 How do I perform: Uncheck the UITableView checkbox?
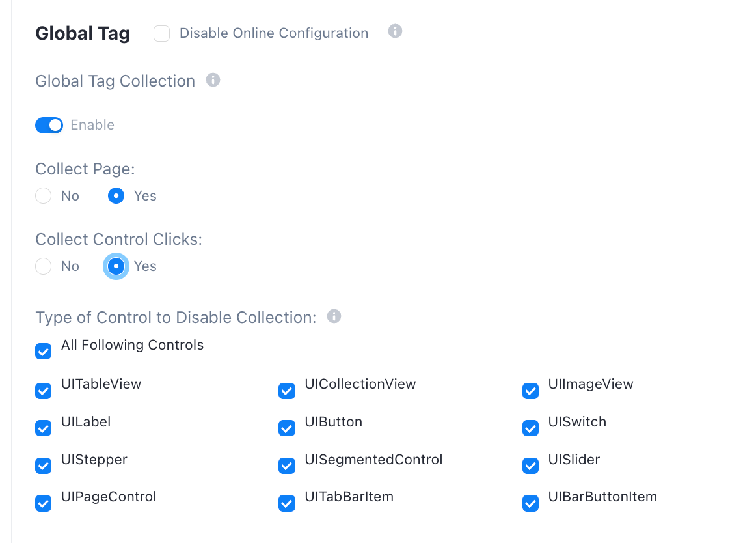[44, 391]
